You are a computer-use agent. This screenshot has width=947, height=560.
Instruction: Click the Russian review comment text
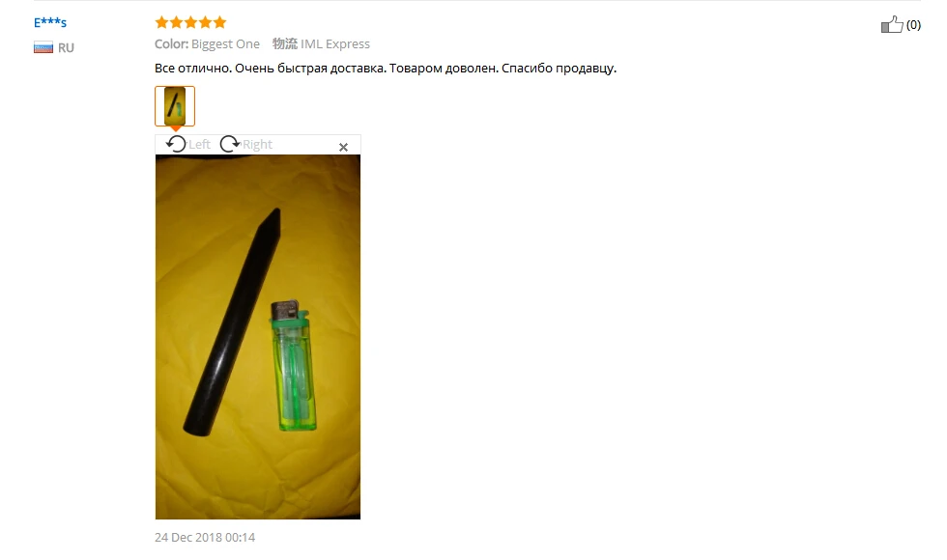(x=386, y=69)
